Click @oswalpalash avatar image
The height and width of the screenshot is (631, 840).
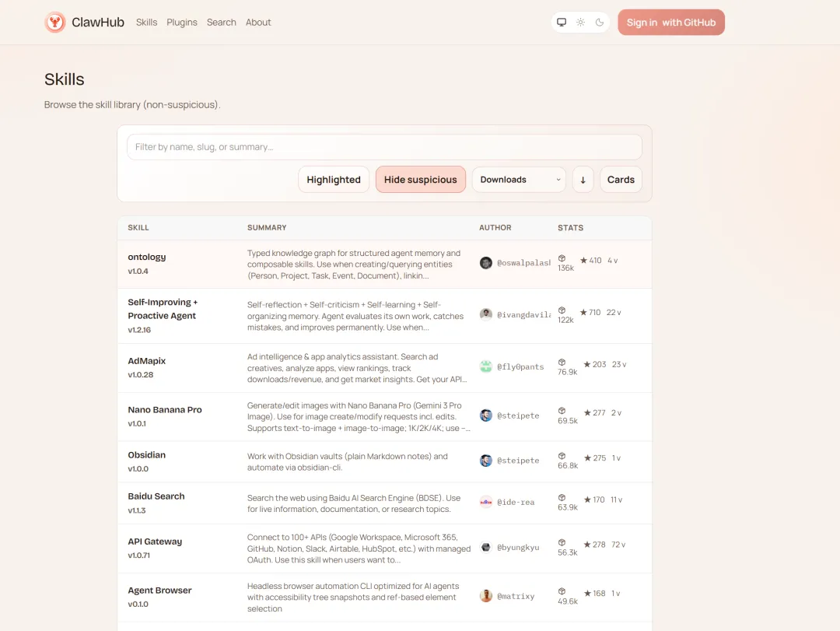(486, 263)
